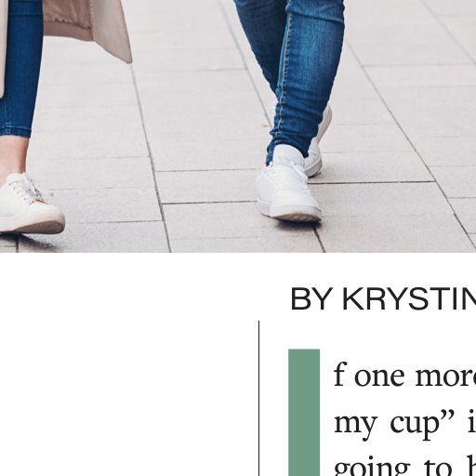
Task: Click the white sneaker at the left edge
Action: pyautogui.click(x=30, y=204)
